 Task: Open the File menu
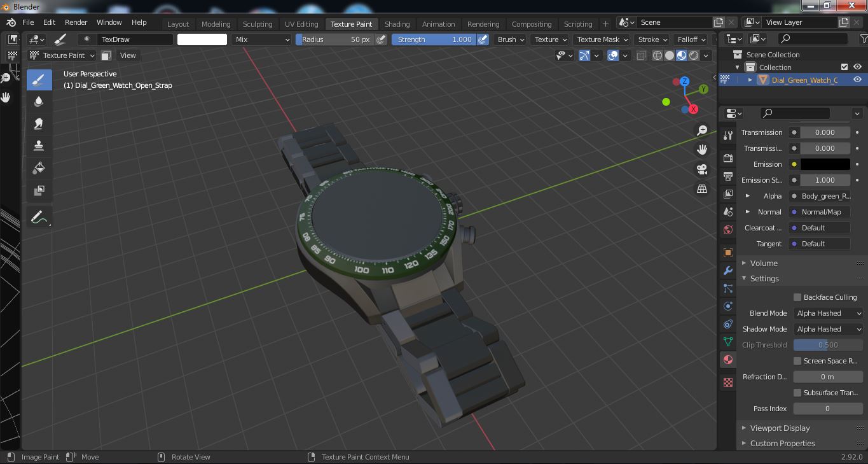pos(28,22)
